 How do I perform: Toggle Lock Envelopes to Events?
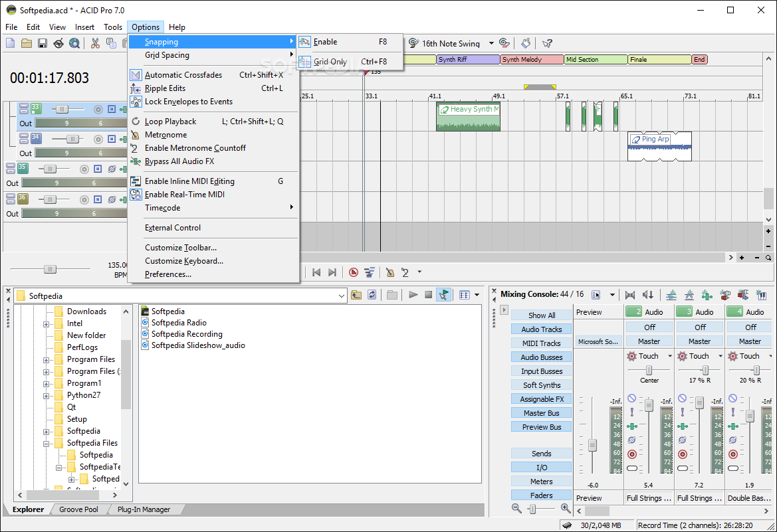pyautogui.click(x=213, y=102)
